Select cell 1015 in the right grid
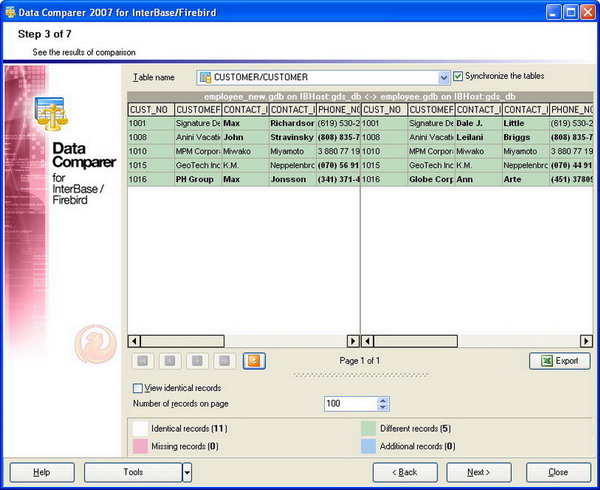 pyautogui.click(x=384, y=166)
